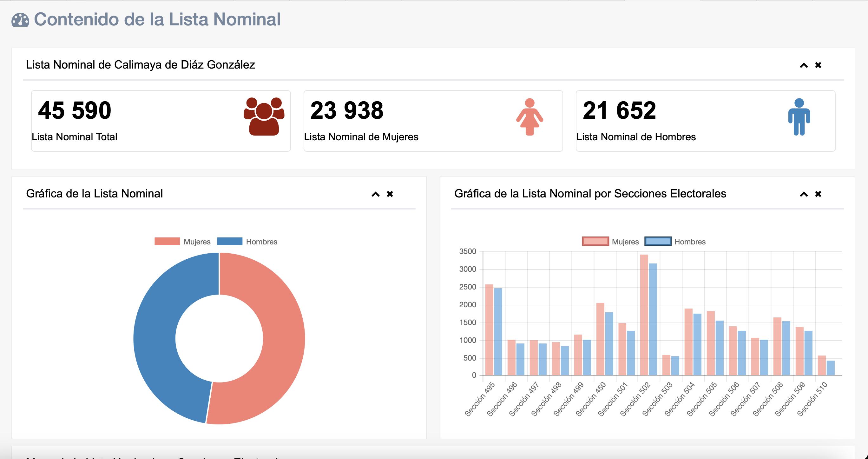Close the Lista Nominal de Calimaya panel

point(818,65)
